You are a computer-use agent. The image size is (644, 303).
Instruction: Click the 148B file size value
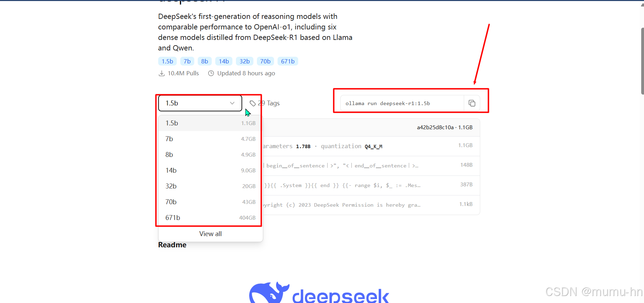(466, 165)
